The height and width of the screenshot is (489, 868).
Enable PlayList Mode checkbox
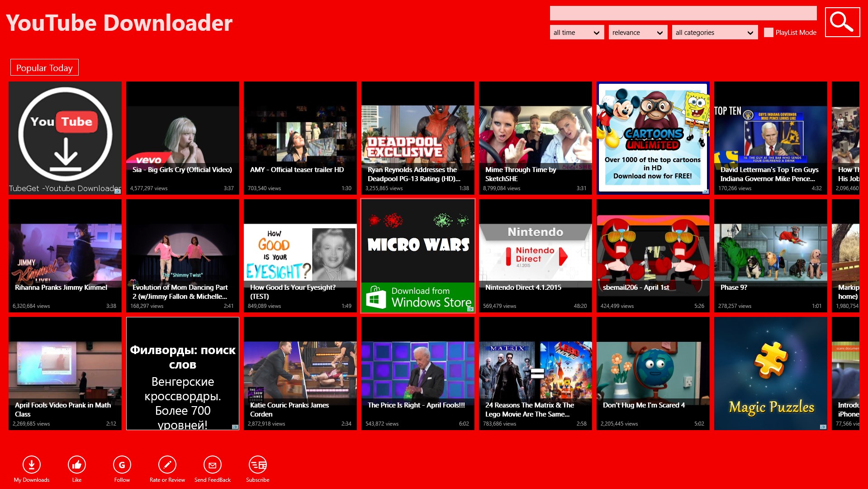point(768,33)
